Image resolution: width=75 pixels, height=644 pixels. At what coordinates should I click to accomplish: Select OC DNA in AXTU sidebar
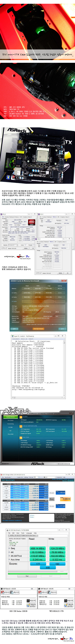[10, 427]
